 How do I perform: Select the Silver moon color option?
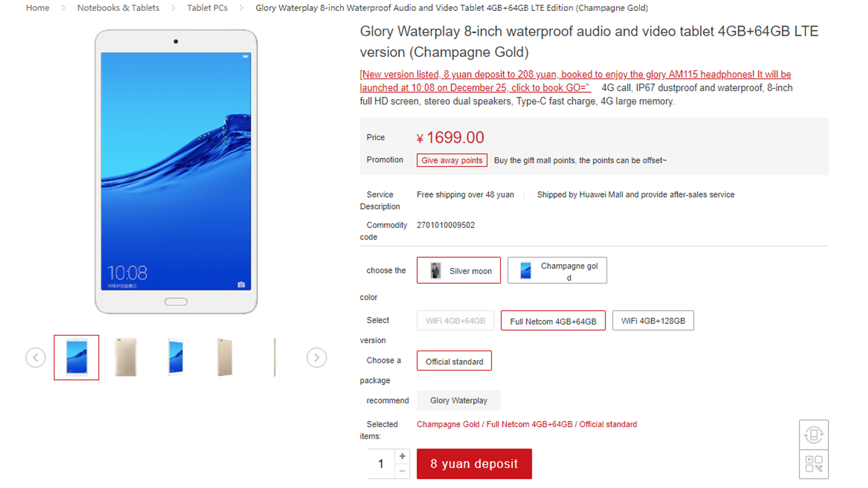pos(459,270)
